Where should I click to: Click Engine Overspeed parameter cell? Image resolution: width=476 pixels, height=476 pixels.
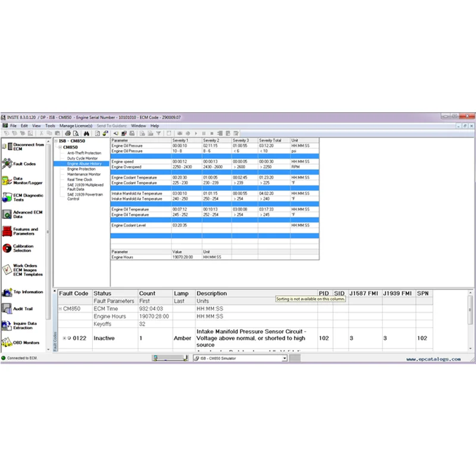click(141, 167)
